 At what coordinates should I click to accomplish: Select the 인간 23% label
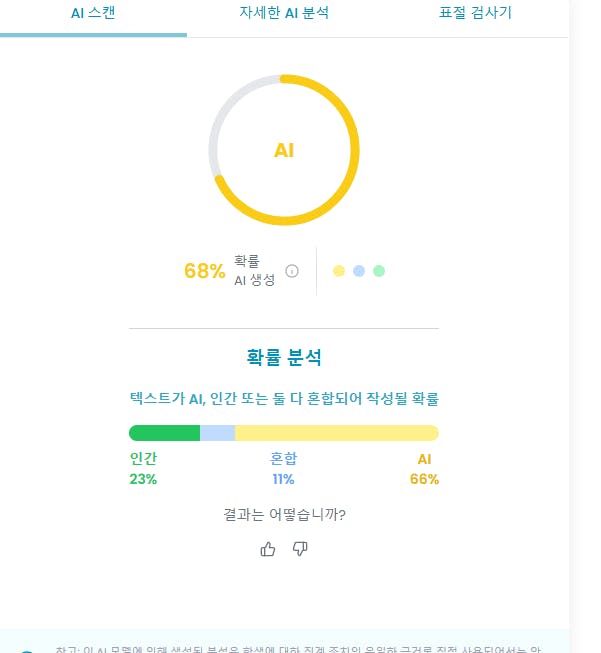tap(144, 469)
